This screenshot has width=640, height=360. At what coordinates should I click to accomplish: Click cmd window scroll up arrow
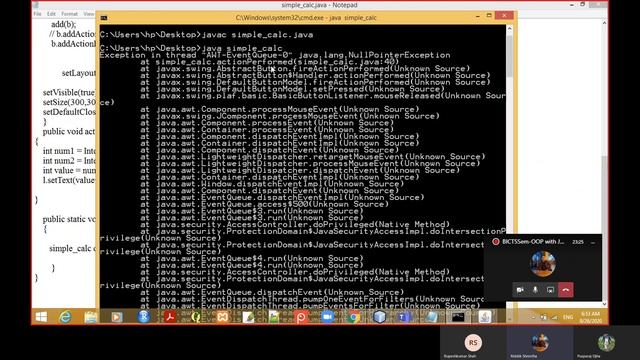[509, 28]
